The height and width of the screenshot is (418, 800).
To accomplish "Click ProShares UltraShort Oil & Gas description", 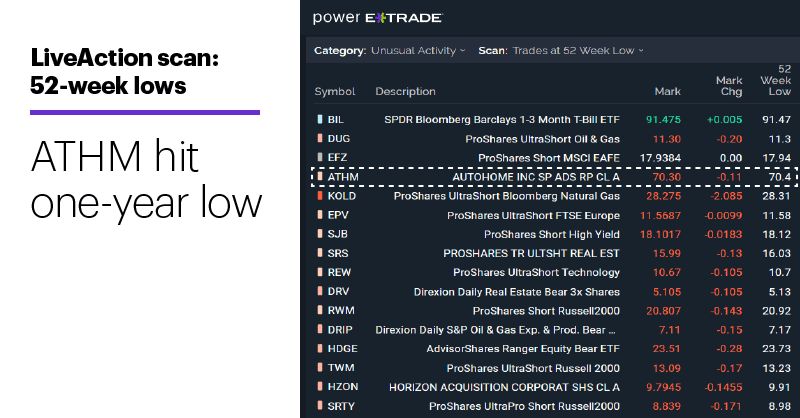I will (542, 139).
